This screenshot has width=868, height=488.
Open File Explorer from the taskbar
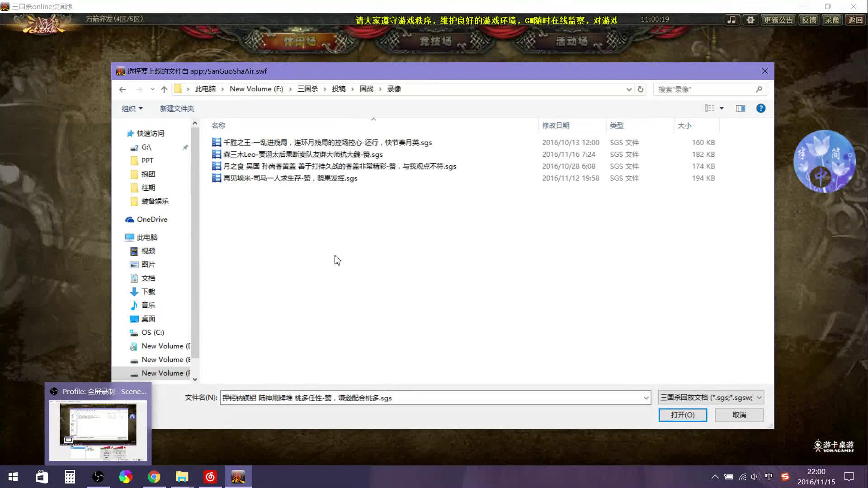click(x=182, y=477)
